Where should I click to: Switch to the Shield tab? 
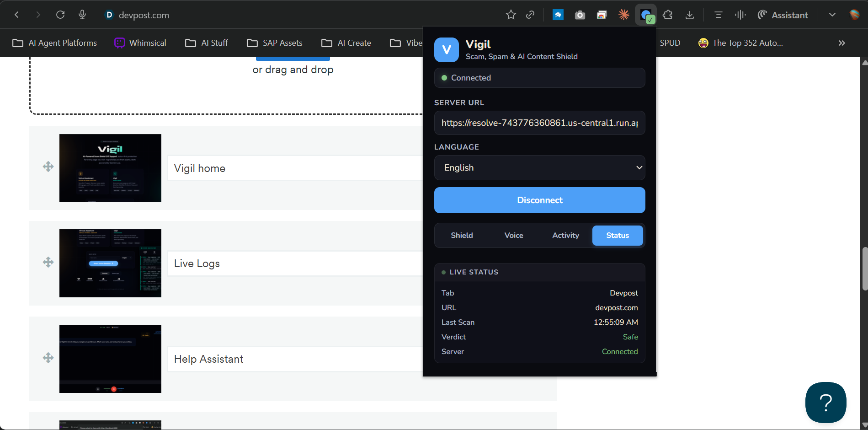(462, 235)
